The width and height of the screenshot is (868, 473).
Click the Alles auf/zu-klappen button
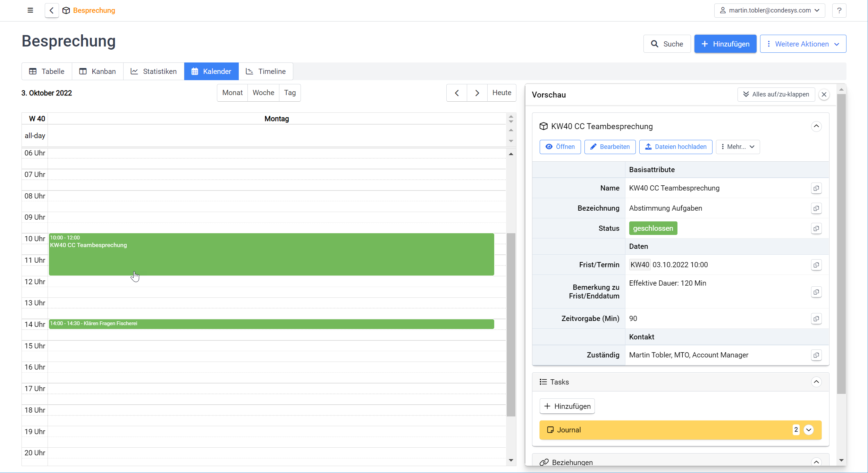(x=776, y=94)
